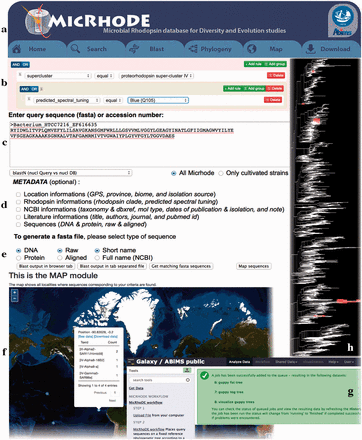Open proteorhodopsin super-cluster IV value dropdown
This screenshot has width=362, height=440.
click(156, 76)
